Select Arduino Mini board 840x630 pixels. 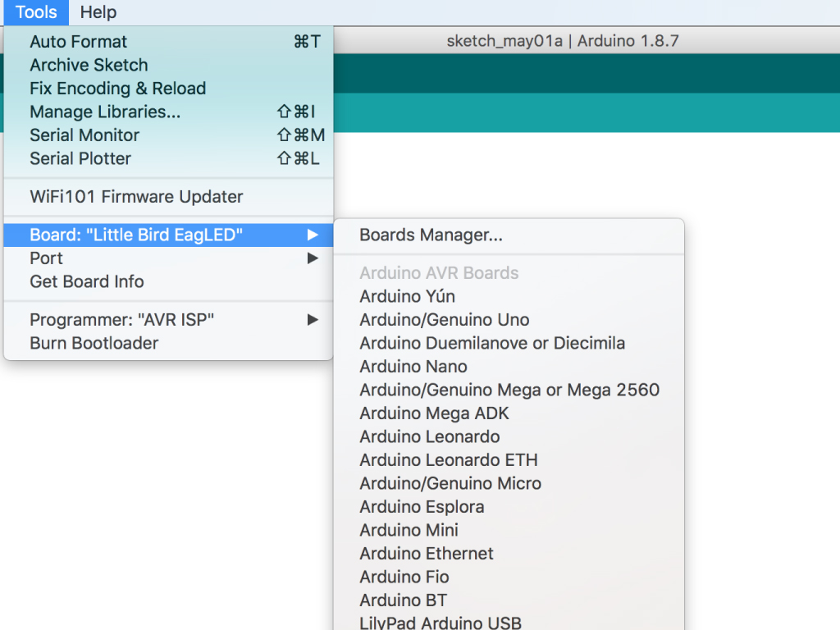tap(509, 531)
